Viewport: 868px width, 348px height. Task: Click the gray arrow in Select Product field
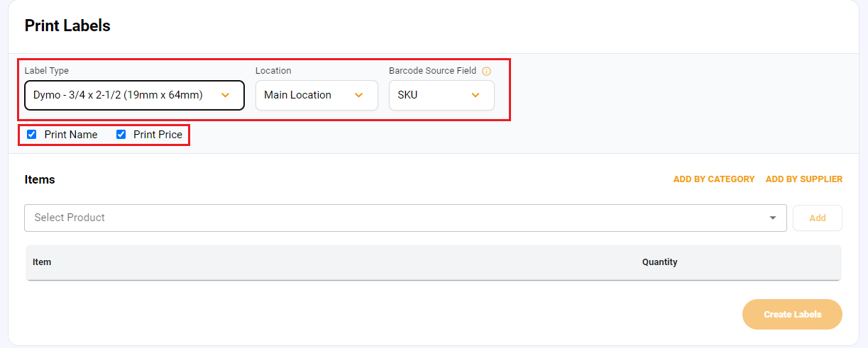pyautogui.click(x=773, y=218)
